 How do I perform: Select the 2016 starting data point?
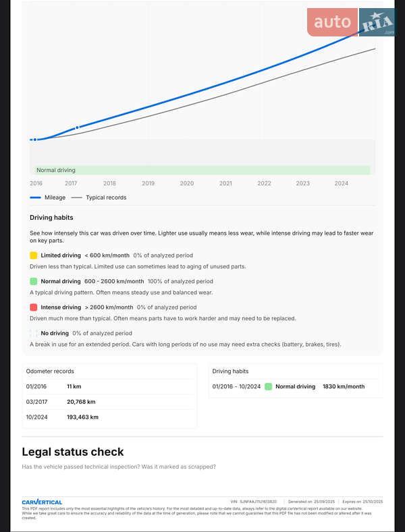click(x=35, y=140)
